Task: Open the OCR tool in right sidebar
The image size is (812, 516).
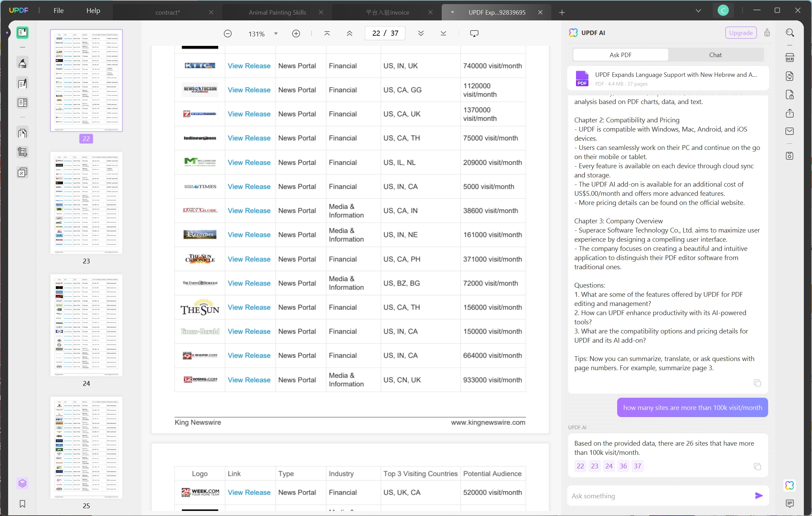Action: [790, 57]
